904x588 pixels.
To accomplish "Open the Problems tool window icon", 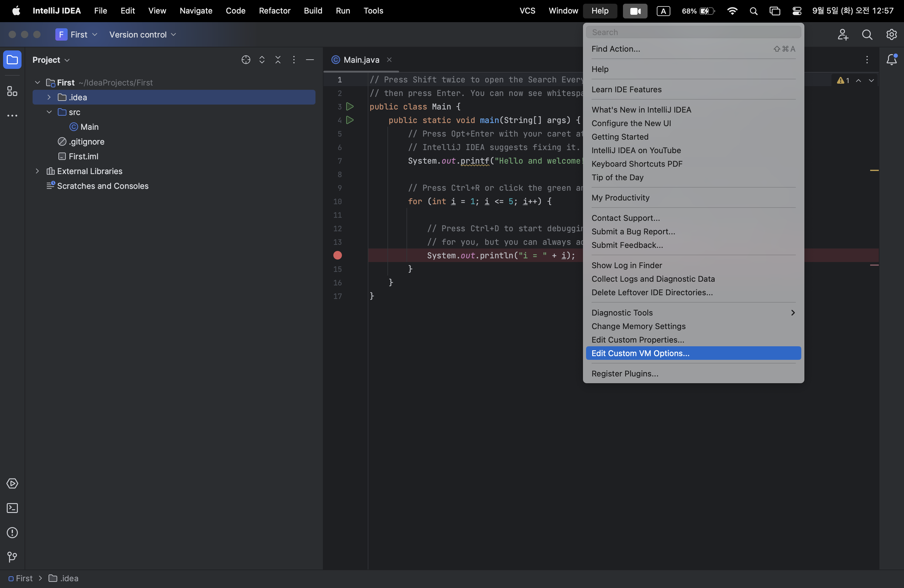I will (12, 533).
